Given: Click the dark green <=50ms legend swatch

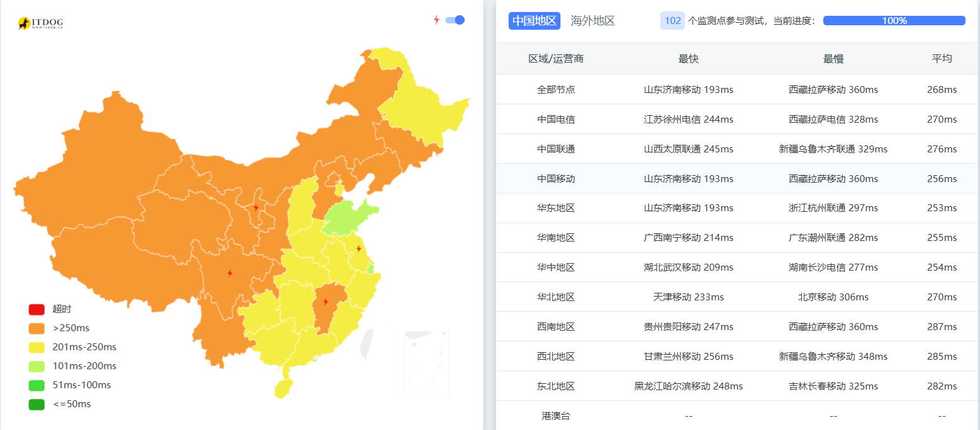Looking at the screenshot, I should [x=37, y=404].
